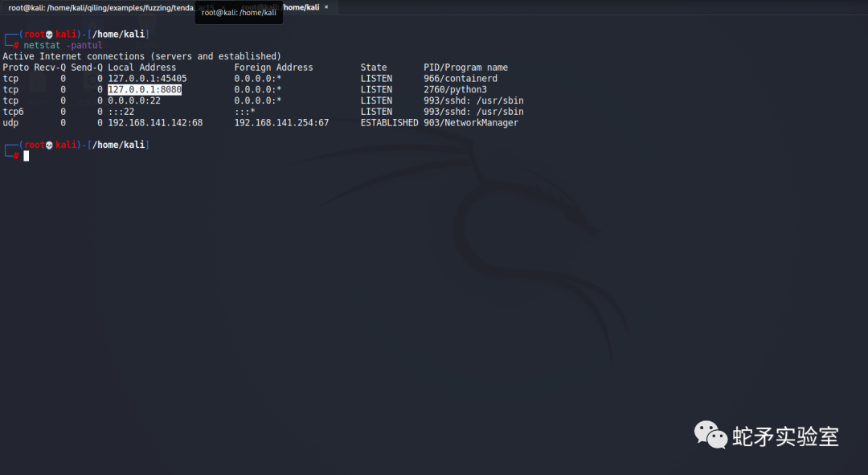Image resolution: width=868 pixels, height=475 pixels.
Task: Click the netstat -pantul command text
Action: (x=63, y=45)
